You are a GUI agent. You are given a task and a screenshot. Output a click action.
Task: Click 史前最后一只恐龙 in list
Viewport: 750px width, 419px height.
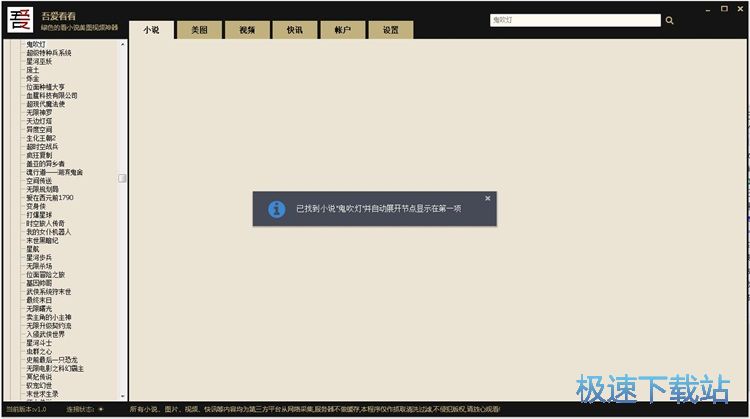[x=52, y=359]
